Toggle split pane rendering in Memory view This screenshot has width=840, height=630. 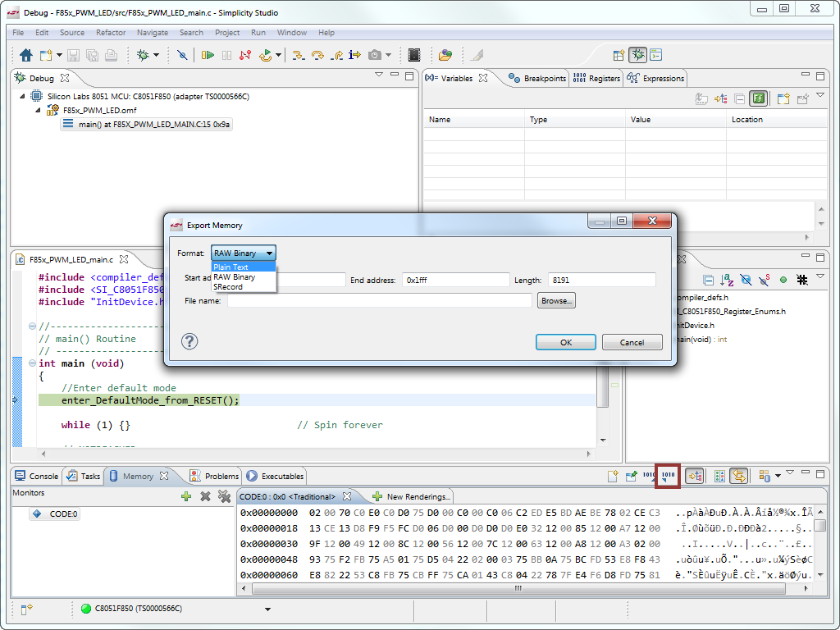[x=719, y=476]
